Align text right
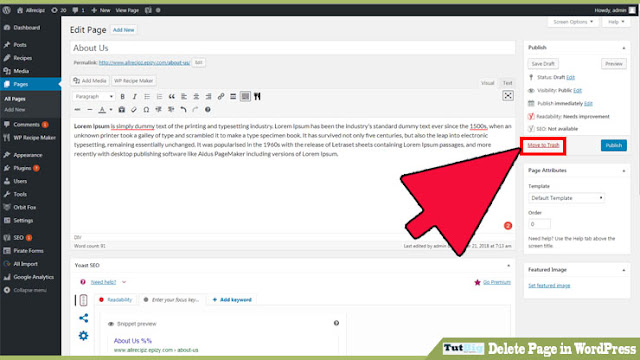This screenshot has height=360, width=640. [x=209, y=96]
